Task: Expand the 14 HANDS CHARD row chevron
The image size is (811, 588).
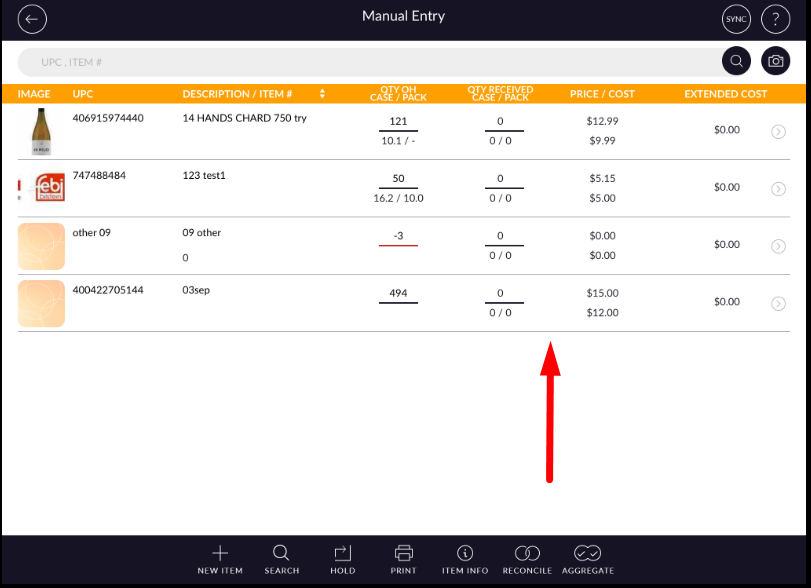Action: [x=778, y=131]
